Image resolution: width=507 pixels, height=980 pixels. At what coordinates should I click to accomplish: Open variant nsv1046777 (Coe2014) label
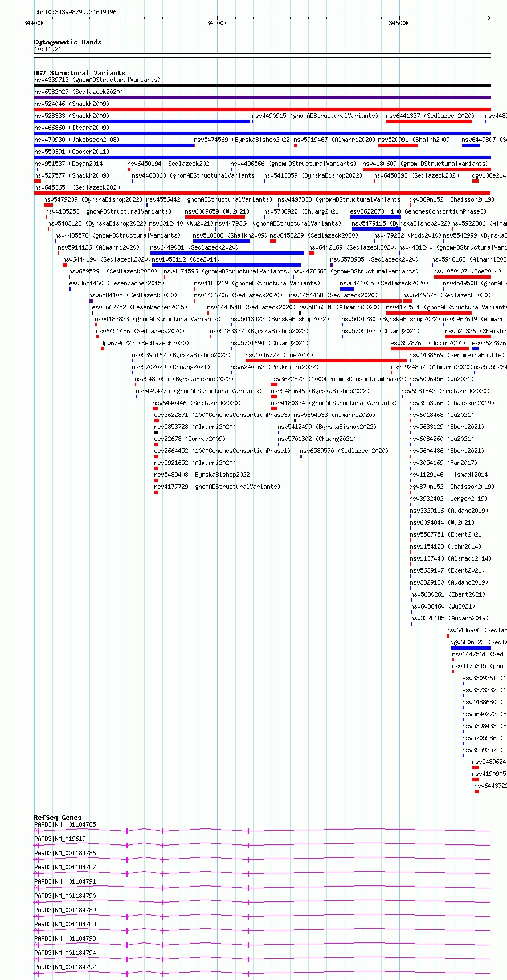[279, 355]
